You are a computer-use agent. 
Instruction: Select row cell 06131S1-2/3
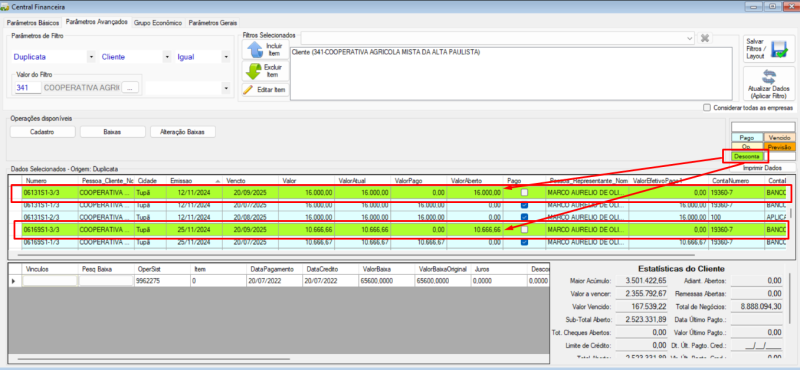[49, 217]
